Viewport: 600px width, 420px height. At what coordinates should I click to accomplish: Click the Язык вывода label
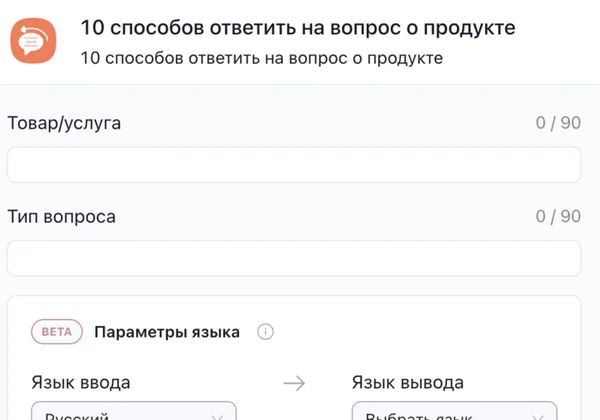point(408,382)
